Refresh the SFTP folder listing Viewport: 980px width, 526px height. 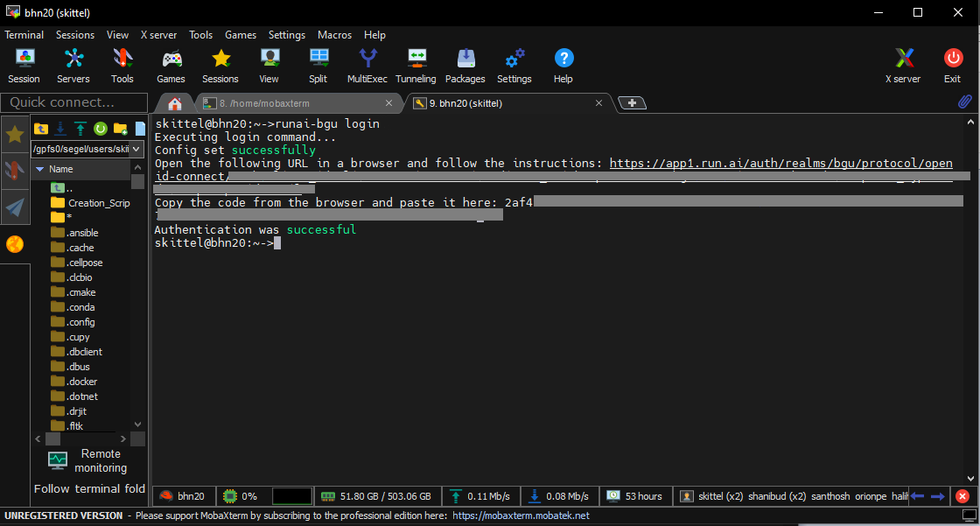[x=100, y=129]
